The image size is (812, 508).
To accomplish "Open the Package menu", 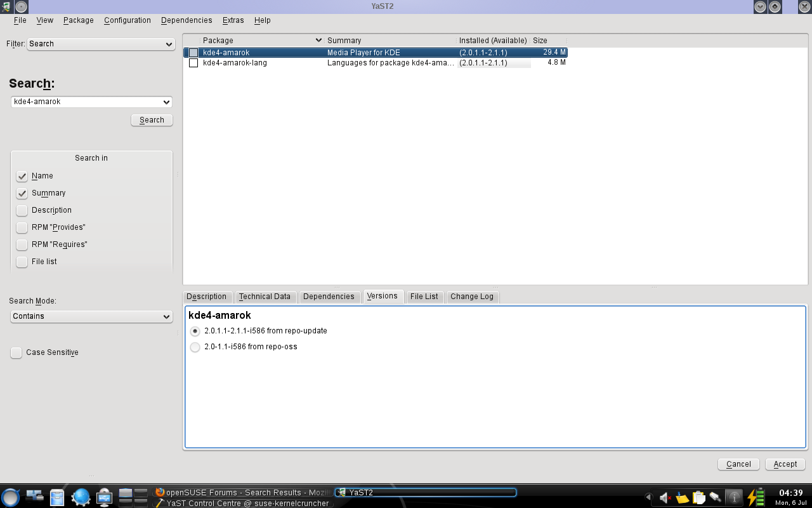I will click(79, 20).
